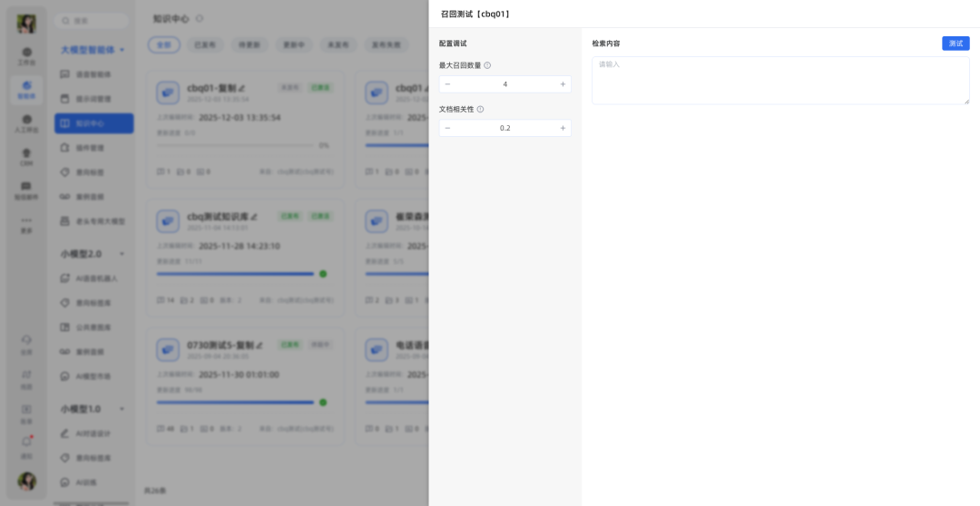Increase the 最大召回数量 value with plus

563,84
